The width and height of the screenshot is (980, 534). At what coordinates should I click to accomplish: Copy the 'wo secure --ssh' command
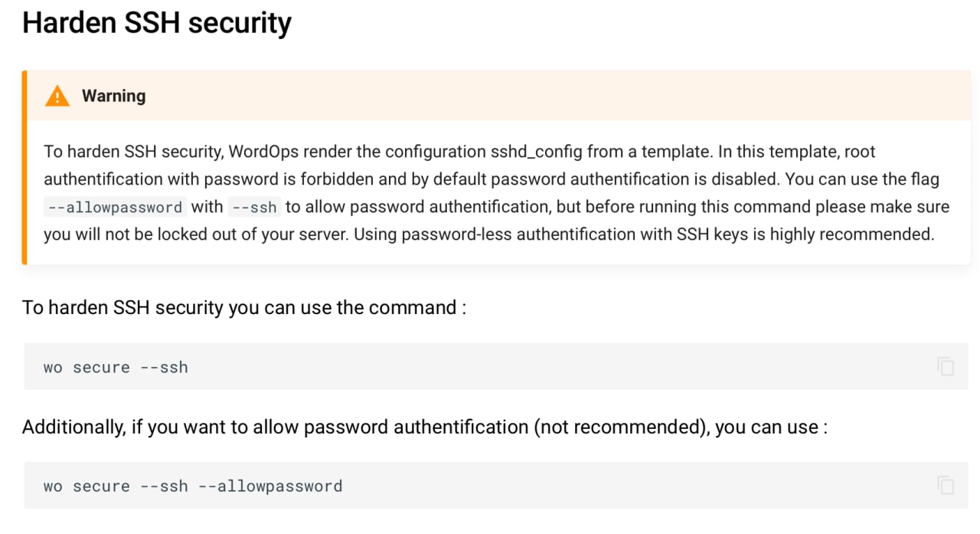pyautogui.click(x=946, y=366)
